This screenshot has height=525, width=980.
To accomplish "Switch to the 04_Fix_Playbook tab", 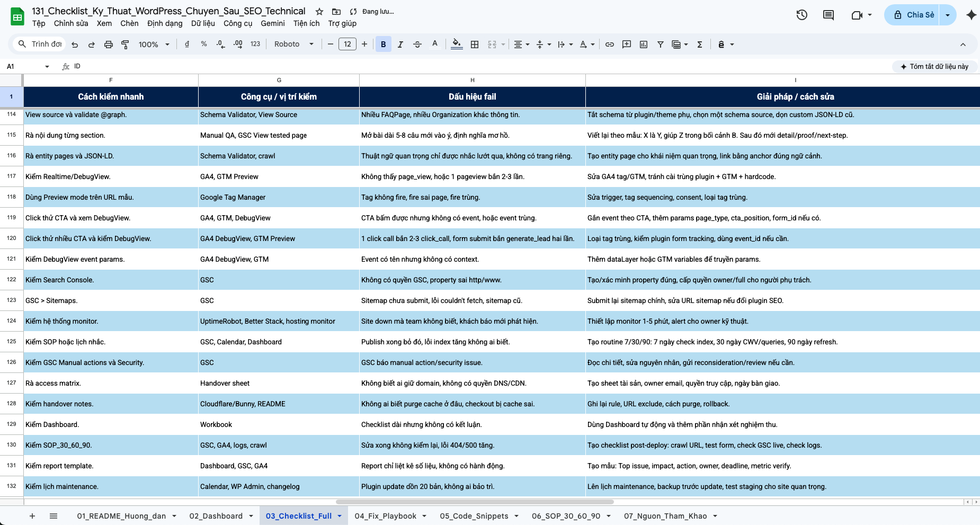I will tap(386, 516).
